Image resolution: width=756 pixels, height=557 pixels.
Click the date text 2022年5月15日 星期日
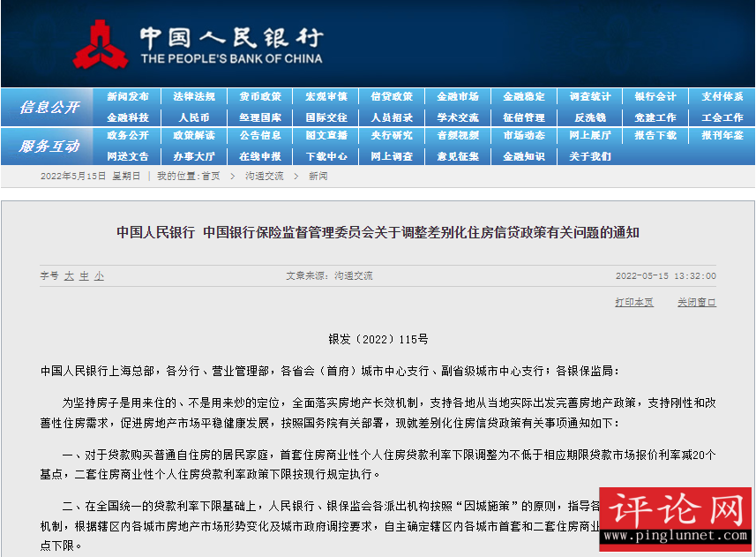90,176
